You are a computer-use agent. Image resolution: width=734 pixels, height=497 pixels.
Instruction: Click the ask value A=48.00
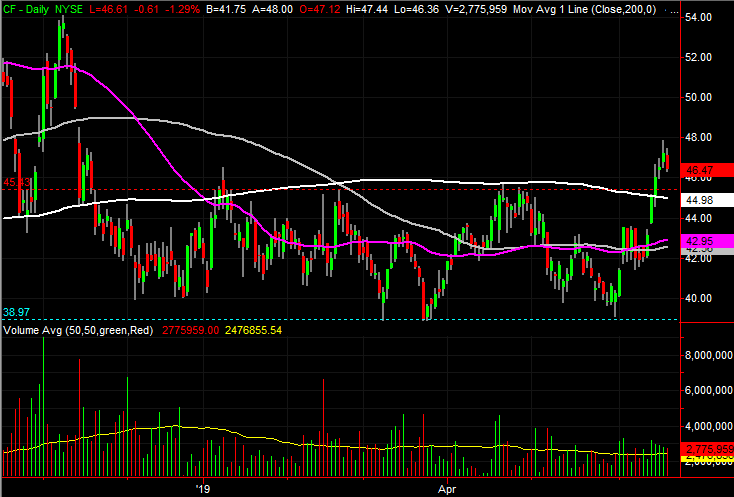coord(272,9)
